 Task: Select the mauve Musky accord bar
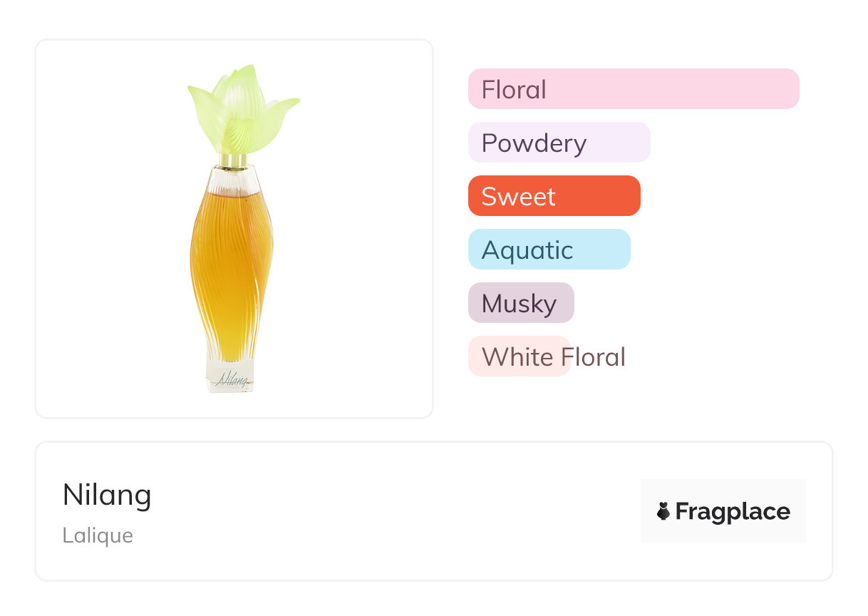coord(520,303)
